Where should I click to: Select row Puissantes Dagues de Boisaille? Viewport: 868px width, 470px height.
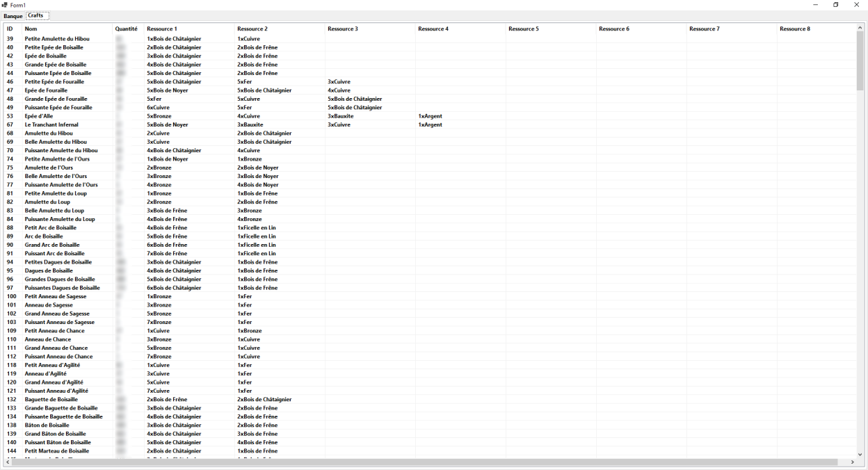(x=431, y=288)
